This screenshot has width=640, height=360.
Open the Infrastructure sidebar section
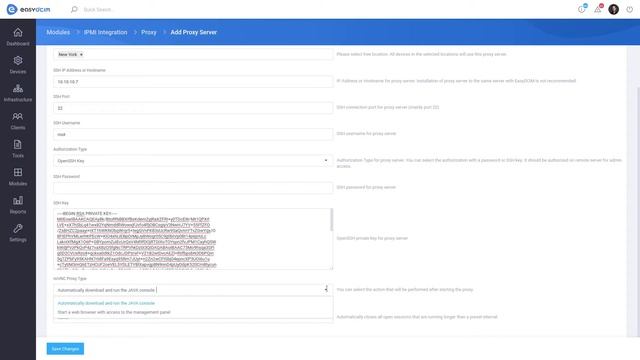(x=18, y=93)
